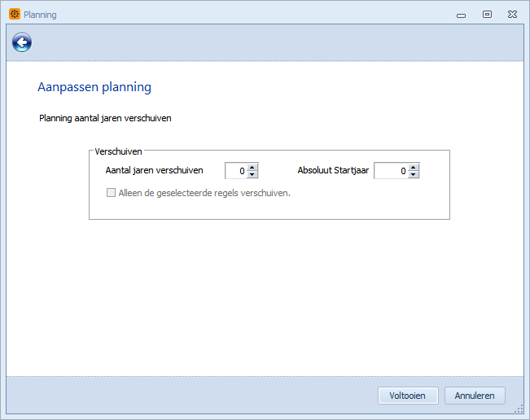Screen dimensions: 530x420
Task: Decrease Absoluut Startjaar value
Action: (413, 174)
